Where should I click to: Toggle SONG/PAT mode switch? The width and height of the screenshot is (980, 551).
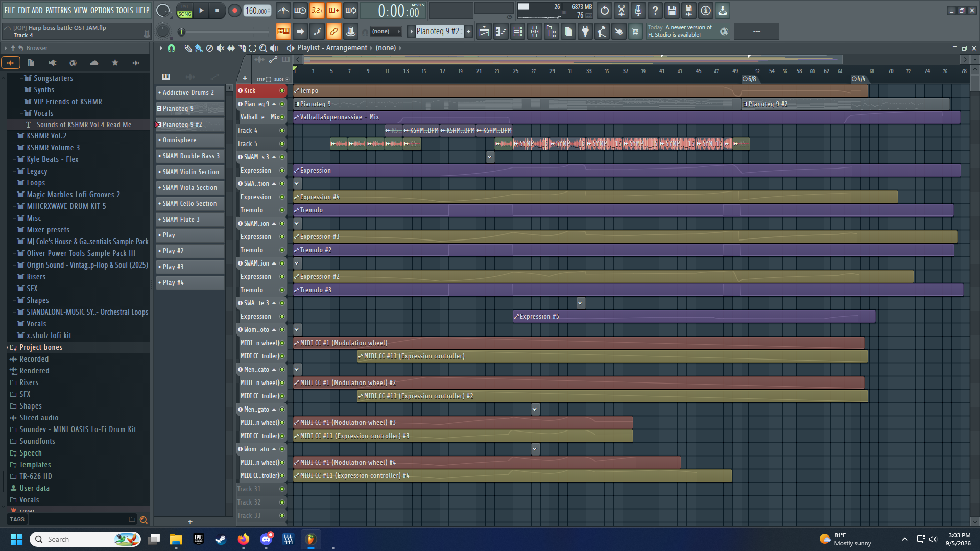(184, 10)
